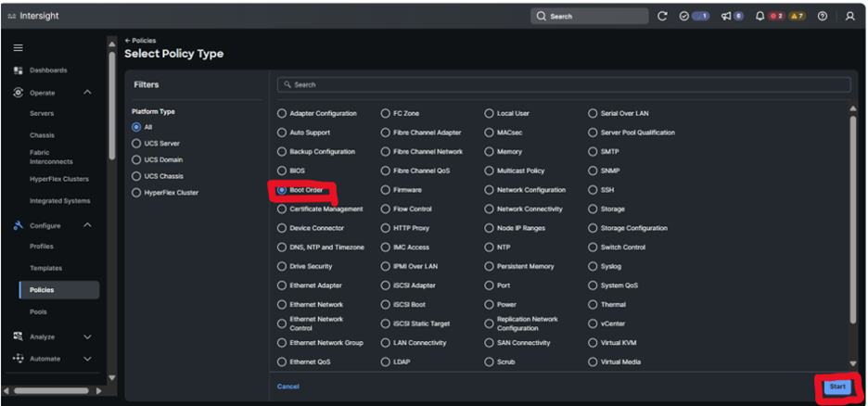
Task: Open Profiles in the sidebar
Action: [x=42, y=247]
